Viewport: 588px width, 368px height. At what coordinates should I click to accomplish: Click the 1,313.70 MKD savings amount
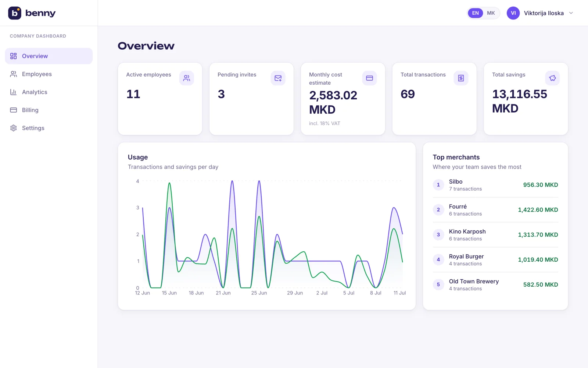click(x=538, y=235)
